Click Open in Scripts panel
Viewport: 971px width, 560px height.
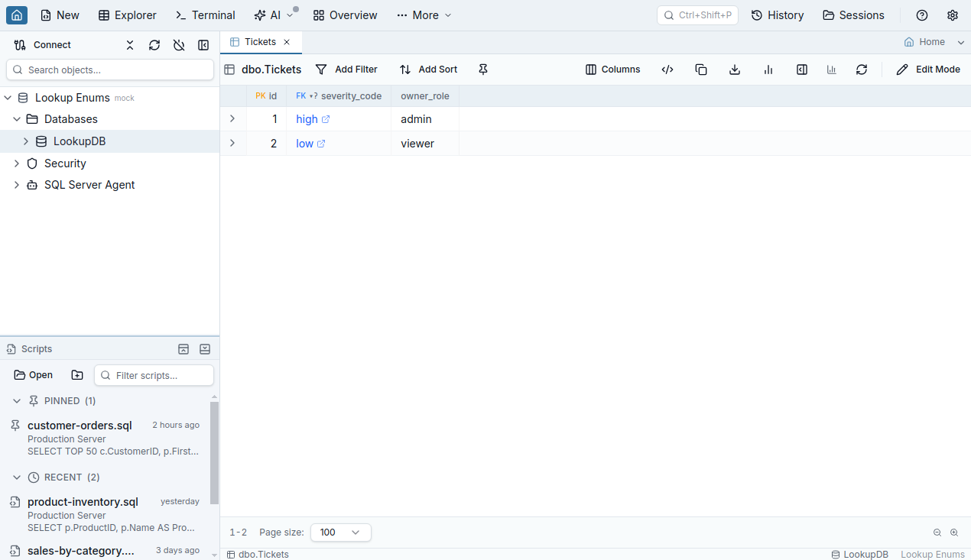pos(34,375)
